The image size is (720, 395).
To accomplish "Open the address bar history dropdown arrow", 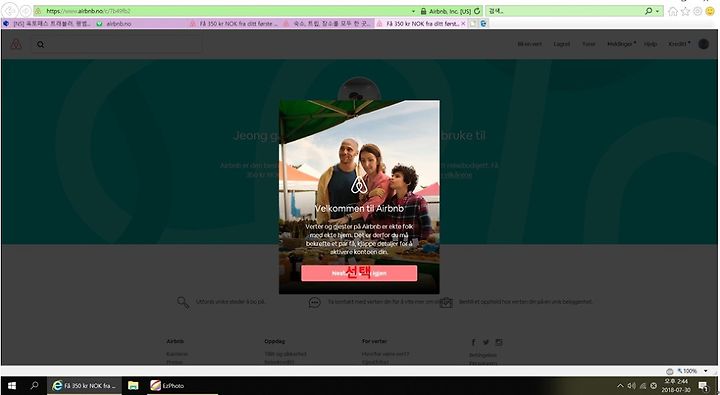I will pos(413,11).
